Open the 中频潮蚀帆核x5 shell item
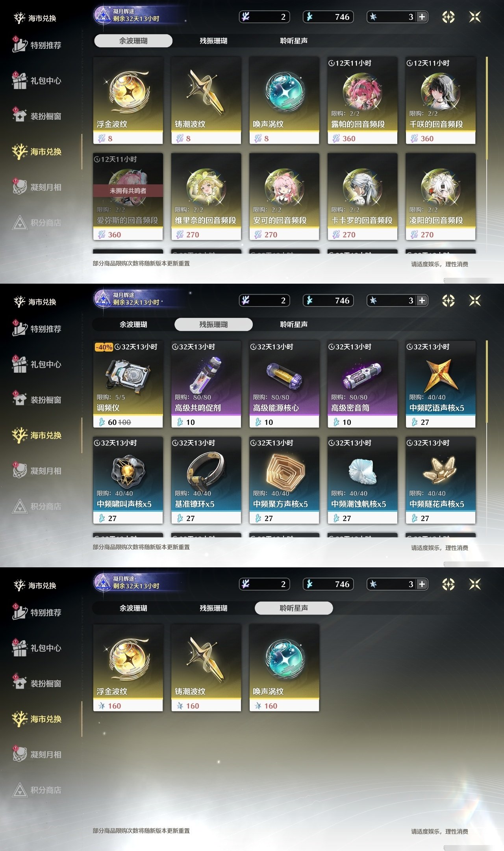Viewport: 504px width, 851px height. click(362, 480)
